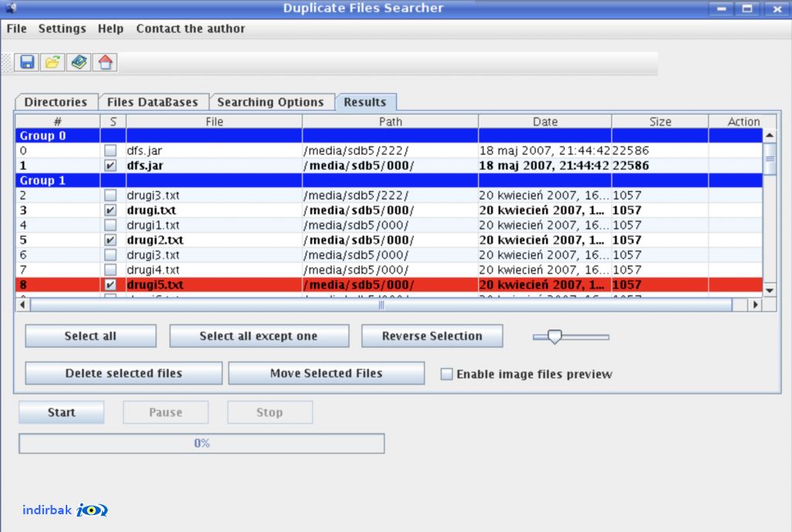Image resolution: width=792 pixels, height=532 pixels.
Task: Uncheck the box for drugi.txt
Action: tap(110, 210)
